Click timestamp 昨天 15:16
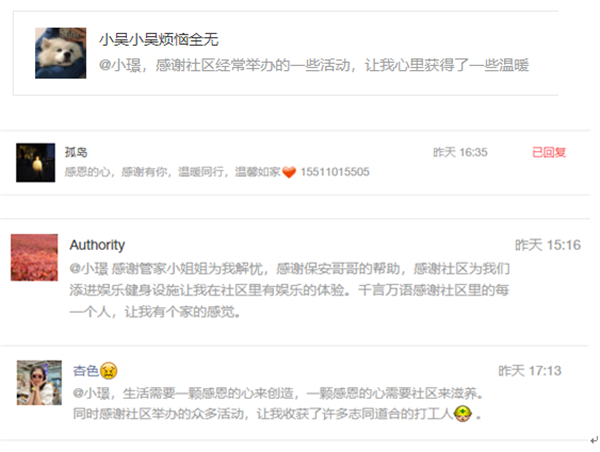The height and width of the screenshot is (452, 600). tap(548, 245)
